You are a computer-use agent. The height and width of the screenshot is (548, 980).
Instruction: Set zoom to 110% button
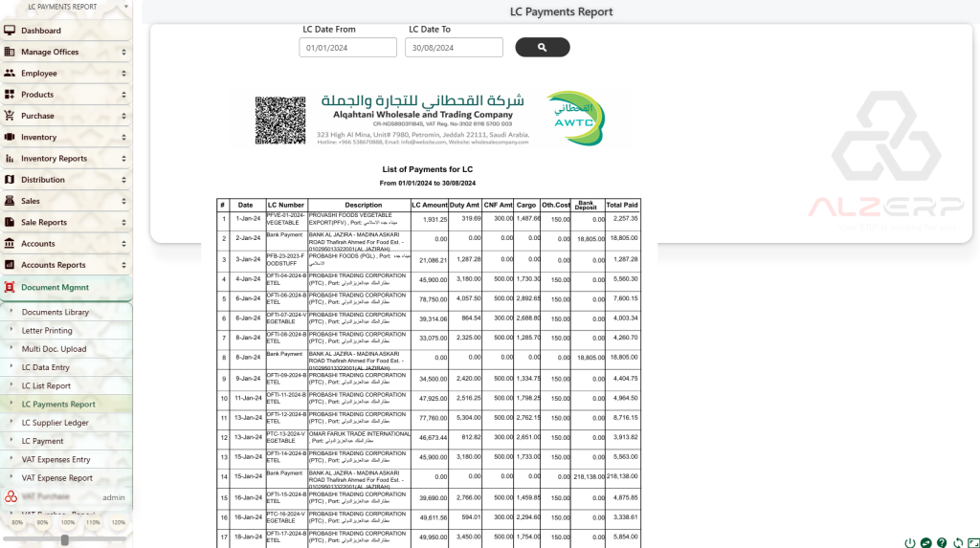tap(93, 522)
